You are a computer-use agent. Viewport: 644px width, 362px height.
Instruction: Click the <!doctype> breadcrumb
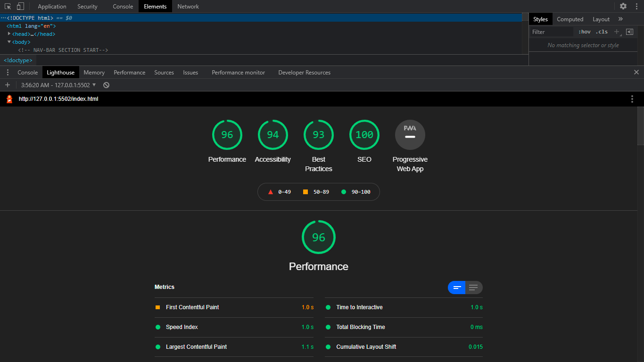click(18, 60)
